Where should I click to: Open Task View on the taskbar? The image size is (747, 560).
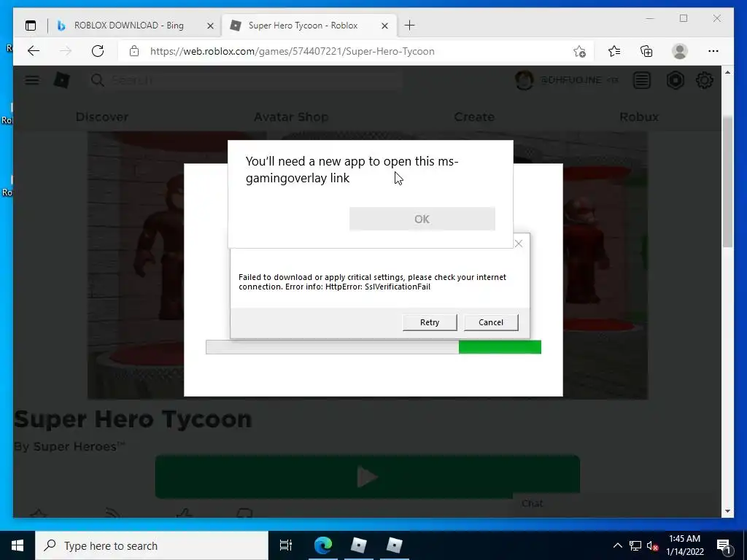pyautogui.click(x=286, y=545)
